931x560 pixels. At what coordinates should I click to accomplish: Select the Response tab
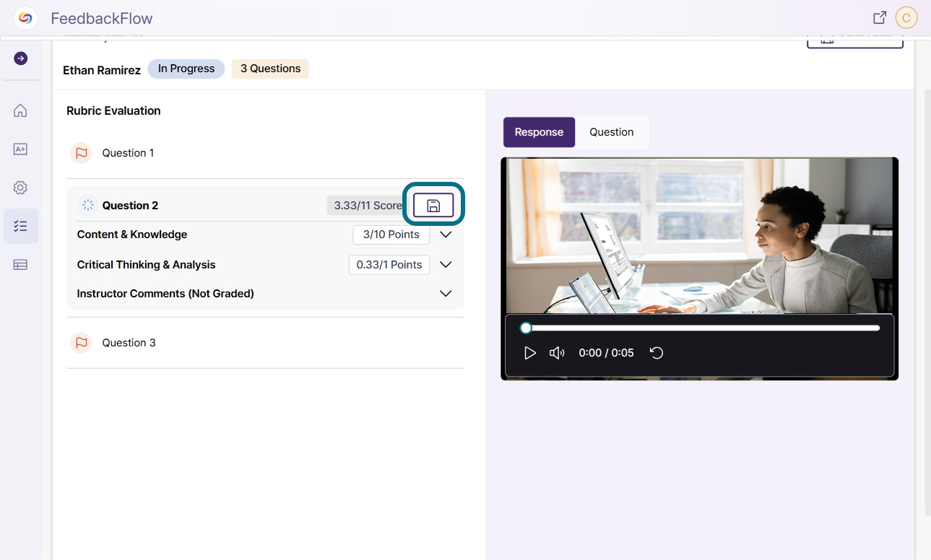[x=539, y=132]
